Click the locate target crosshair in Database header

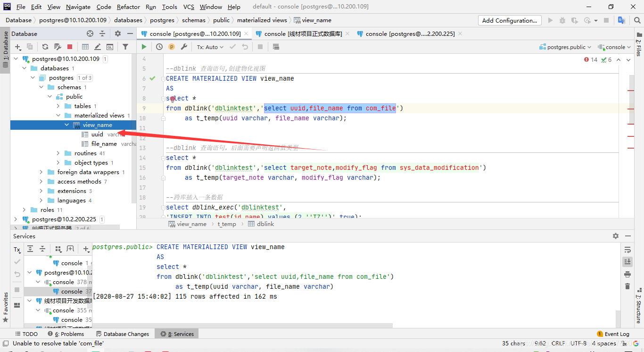[x=90, y=34]
